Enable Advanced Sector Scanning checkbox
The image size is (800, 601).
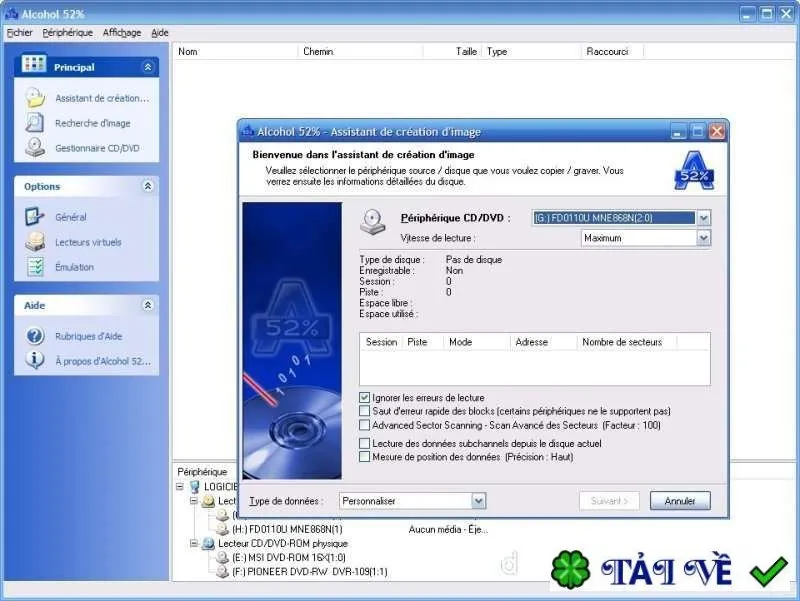(x=364, y=425)
